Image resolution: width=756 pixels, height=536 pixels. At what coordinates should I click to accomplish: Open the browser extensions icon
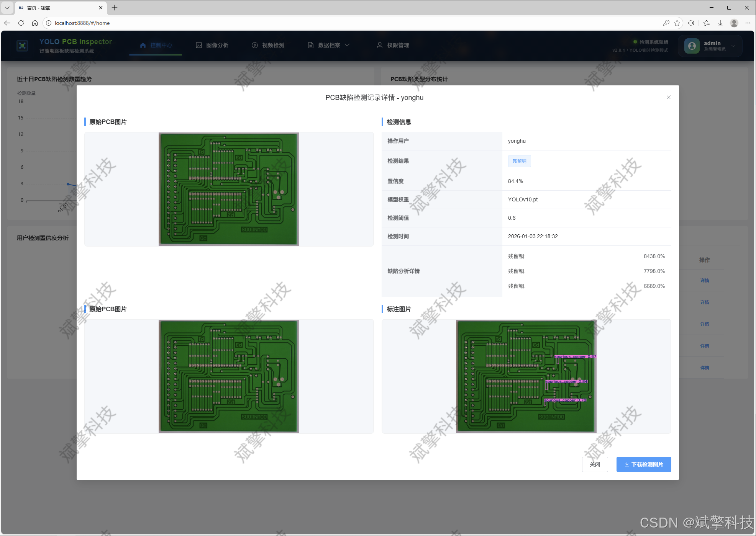(x=691, y=23)
